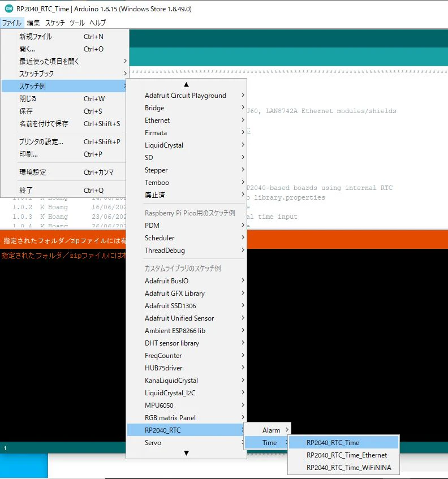Expand SD examples submenu
The width and height of the screenshot is (448, 479).
pyautogui.click(x=187, y=158)
